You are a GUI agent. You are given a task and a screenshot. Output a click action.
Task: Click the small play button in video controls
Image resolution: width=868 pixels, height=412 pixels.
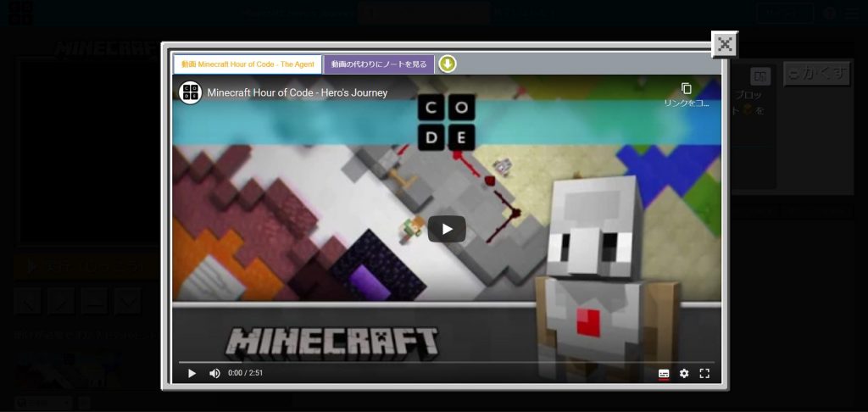tap(192, 373)
